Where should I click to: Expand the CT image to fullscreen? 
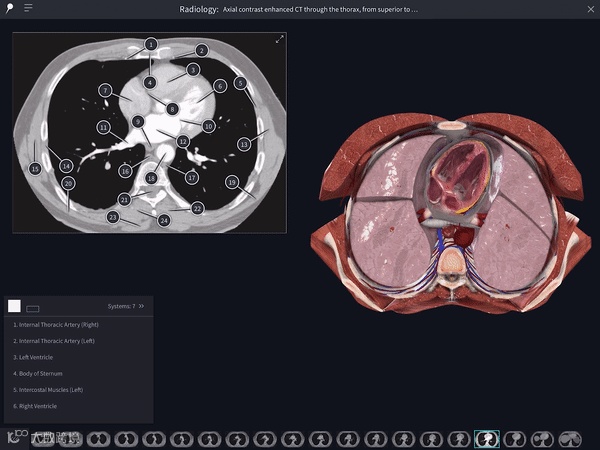pos(280,39)
